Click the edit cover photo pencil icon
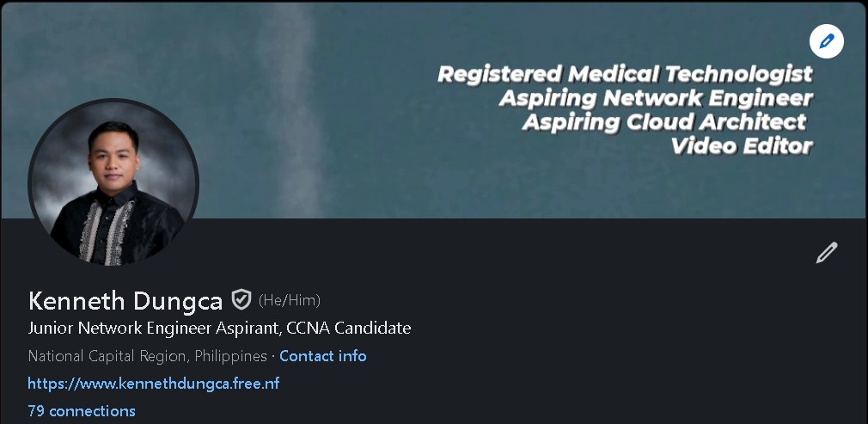 [827, 41]
